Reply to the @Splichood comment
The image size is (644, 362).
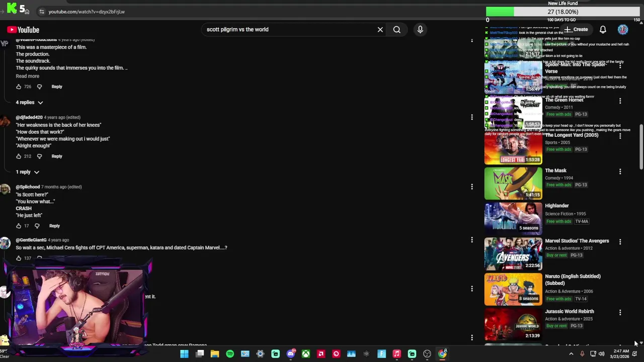coord(54,226)
